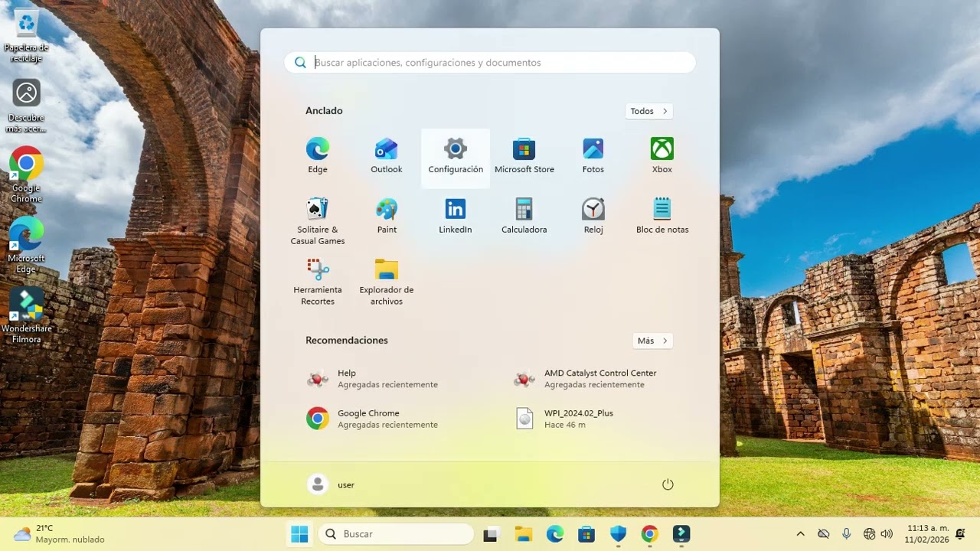Open the volume control in system tray

pyautogui.click(x=887, y=534)
